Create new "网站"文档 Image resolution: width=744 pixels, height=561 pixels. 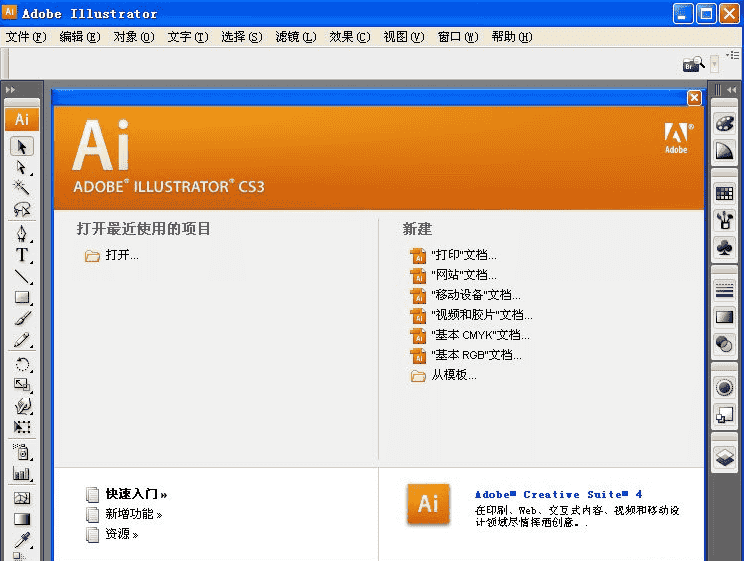click(x=453, y=275)
